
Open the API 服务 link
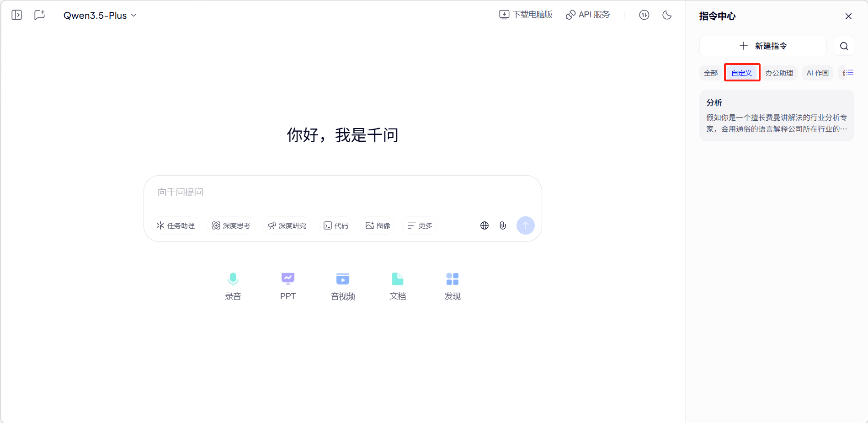(x=588, y=15)
